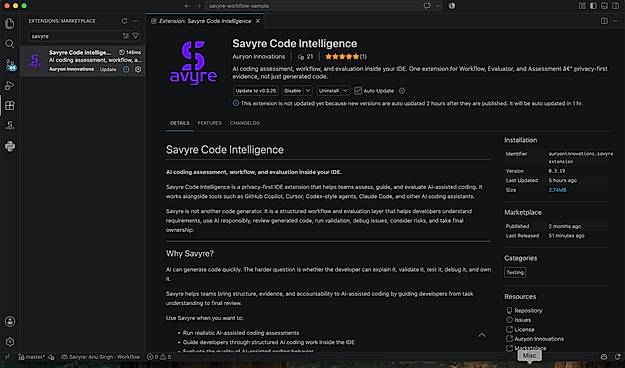Click the info icon beside Update in the Savyre list item
The image size is (625, 368).
click(x=126, y=69)
